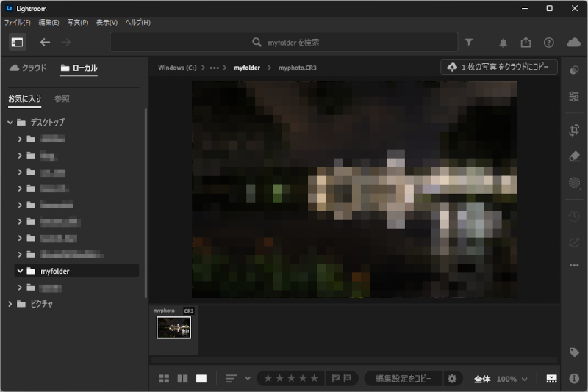This screenshot has width=588, height=392.
Task: Click the activity refresh icon
Action: tap(574, 242)
